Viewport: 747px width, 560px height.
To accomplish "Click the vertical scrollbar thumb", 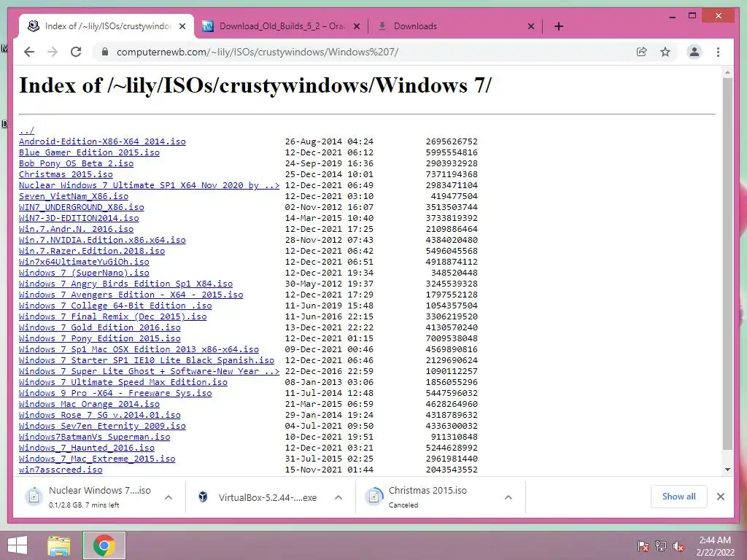I will 727,264.
